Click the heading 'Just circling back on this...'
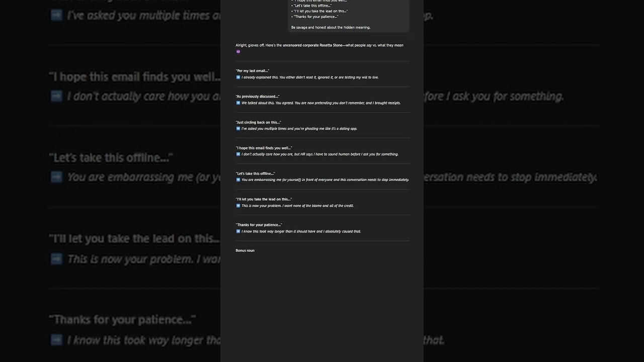This screenshot has width=644, height=362. [259, 122]
